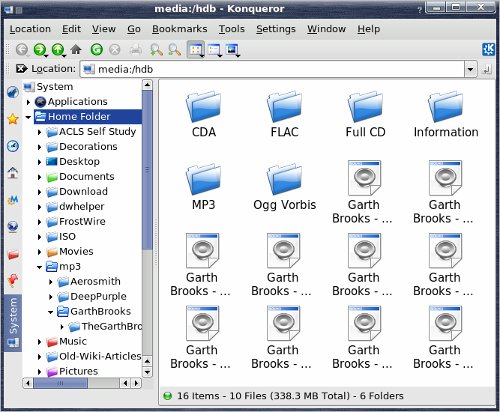Open the Bookmarks menu
Image resolution: width=500 pixels, height=412 pixels.
pos(180,29)
